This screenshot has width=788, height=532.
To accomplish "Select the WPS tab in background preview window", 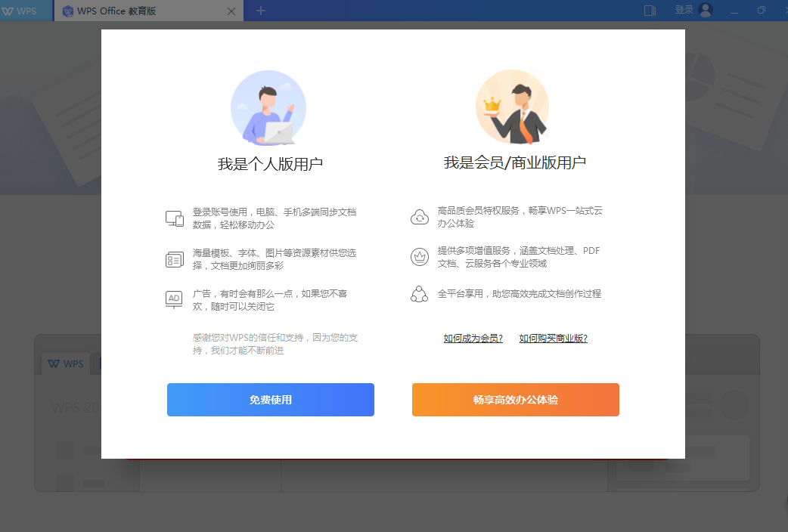I will pos(66,363).
